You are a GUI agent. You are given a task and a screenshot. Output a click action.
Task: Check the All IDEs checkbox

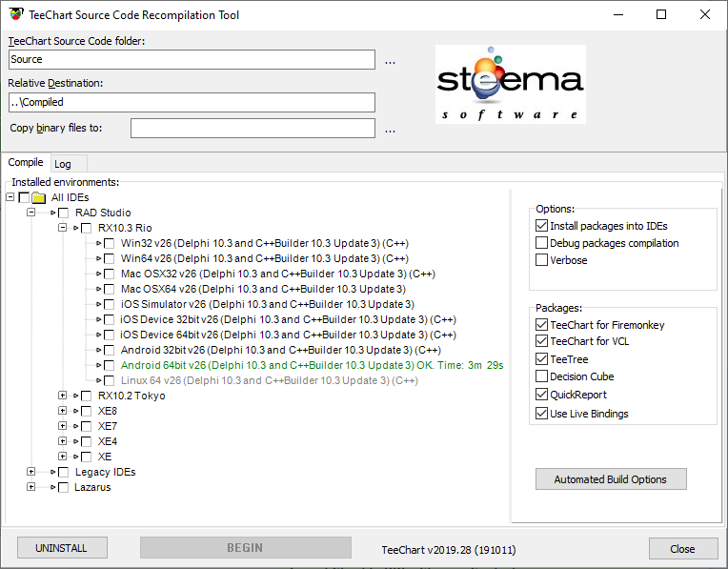(x=24, y=197)
